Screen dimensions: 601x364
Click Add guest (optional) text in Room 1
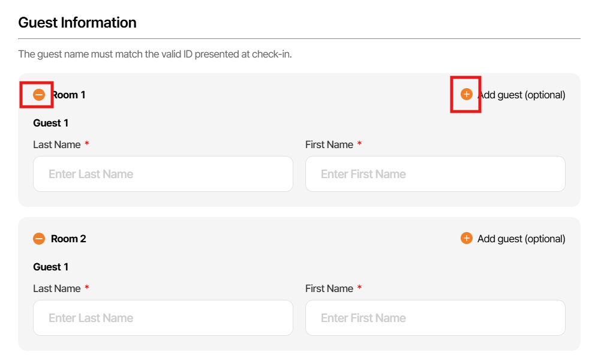(x=521, y=95)
